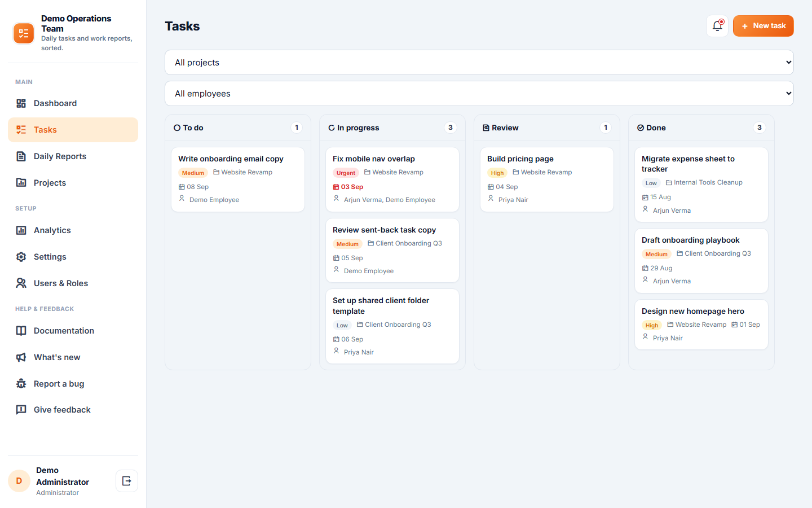This screenshot has width=812, height=508.
Task: Open the Fix mobile nav overlap task
Action: (x=392, y=179)
